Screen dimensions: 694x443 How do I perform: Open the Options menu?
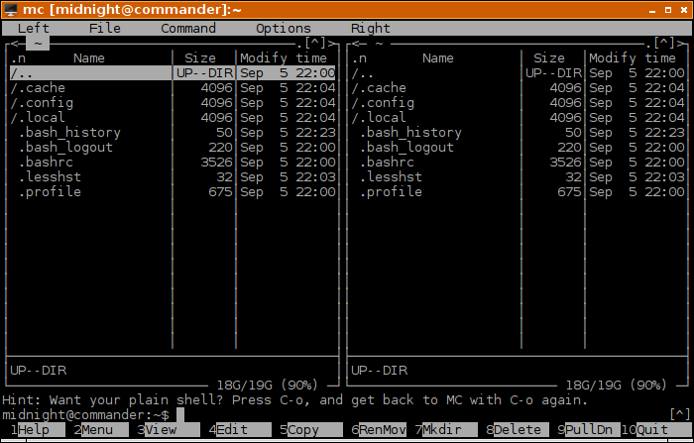click(x=283, y=28)
